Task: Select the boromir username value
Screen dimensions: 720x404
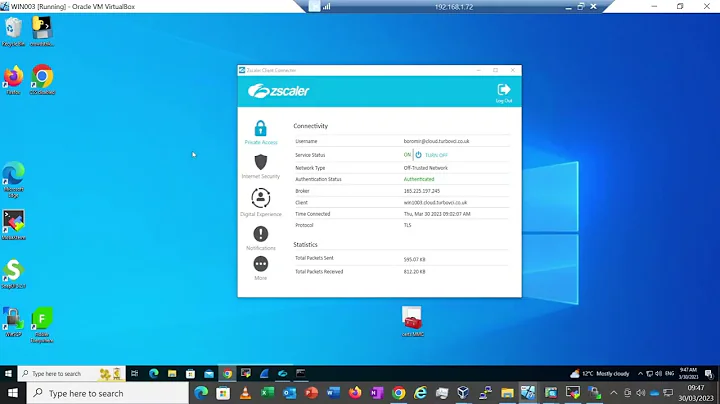Action: tap(436, 141)
